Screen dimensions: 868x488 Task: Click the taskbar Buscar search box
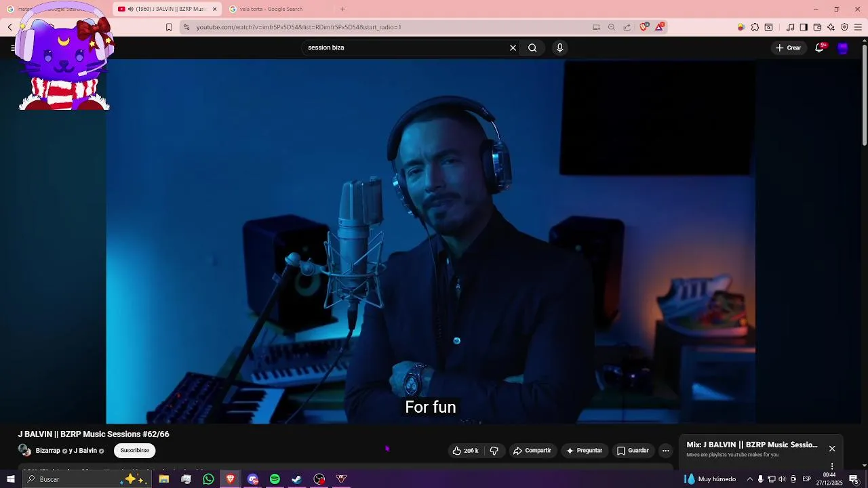[86, 479]
